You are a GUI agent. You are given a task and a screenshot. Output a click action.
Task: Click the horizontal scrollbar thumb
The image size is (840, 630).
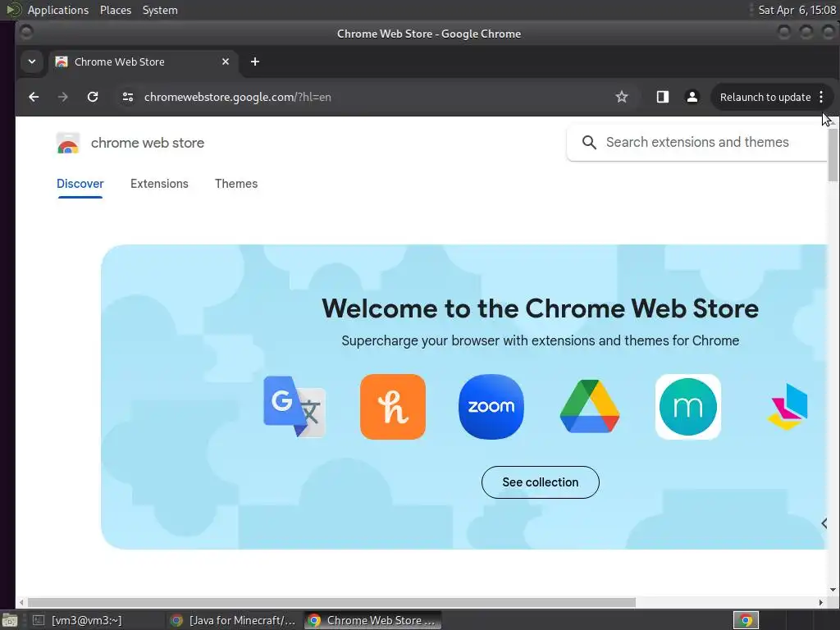tap(331, 602)
